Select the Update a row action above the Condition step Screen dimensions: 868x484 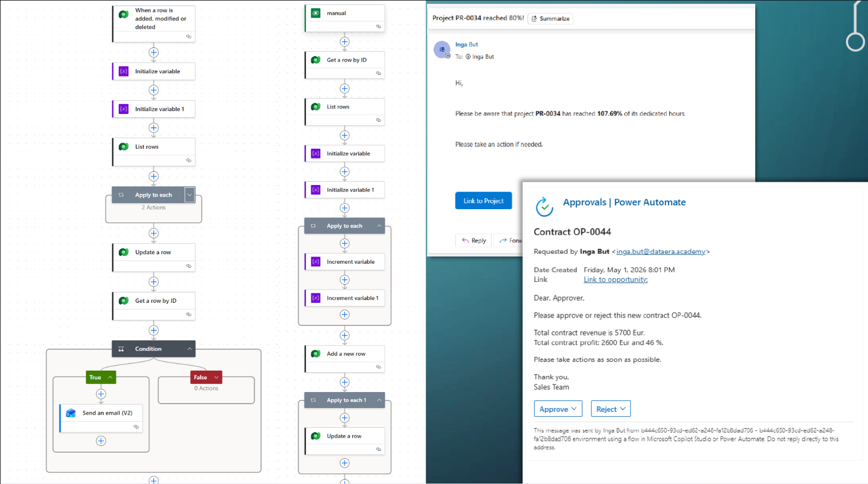pos(153,258)
